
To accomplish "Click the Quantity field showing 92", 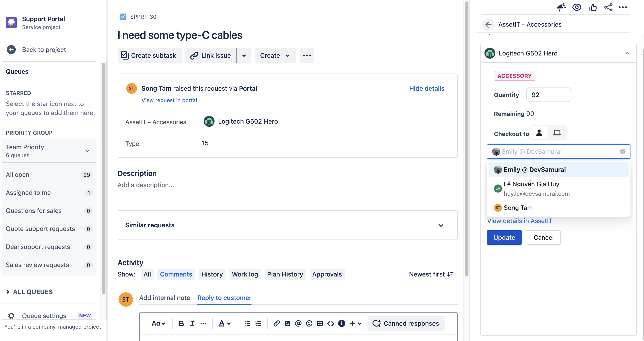I will coord(549,94).
